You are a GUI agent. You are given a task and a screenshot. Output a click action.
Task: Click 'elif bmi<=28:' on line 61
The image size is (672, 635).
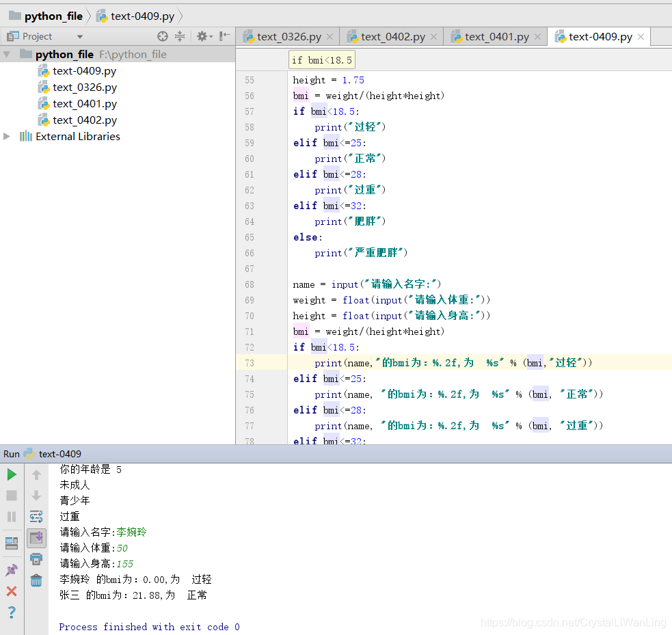330,174
